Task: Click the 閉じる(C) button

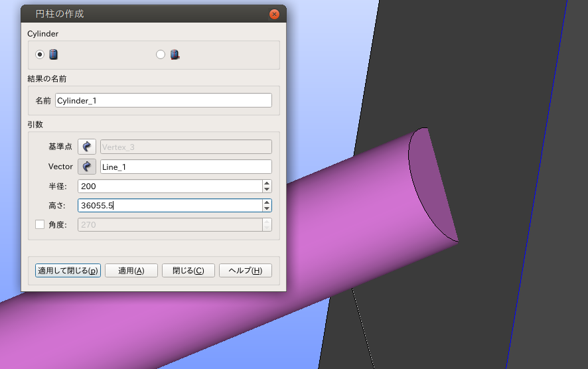Action: [x=188, y=270]
